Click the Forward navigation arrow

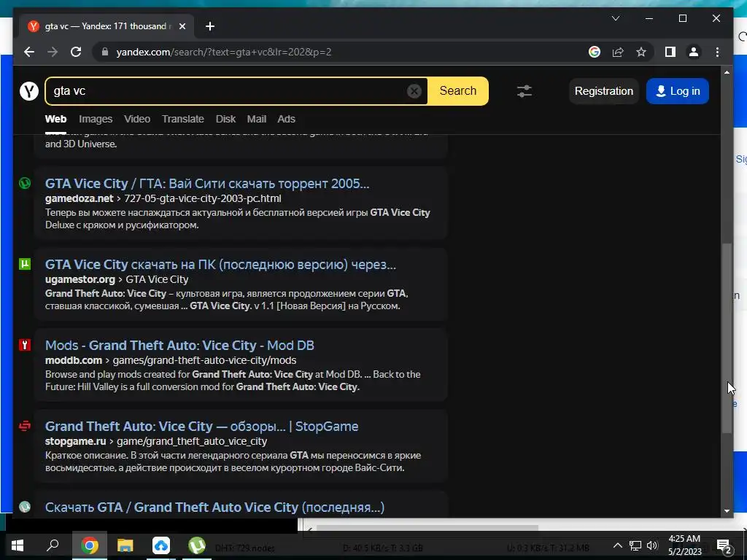pyautogui.click(x=53, y=52)
